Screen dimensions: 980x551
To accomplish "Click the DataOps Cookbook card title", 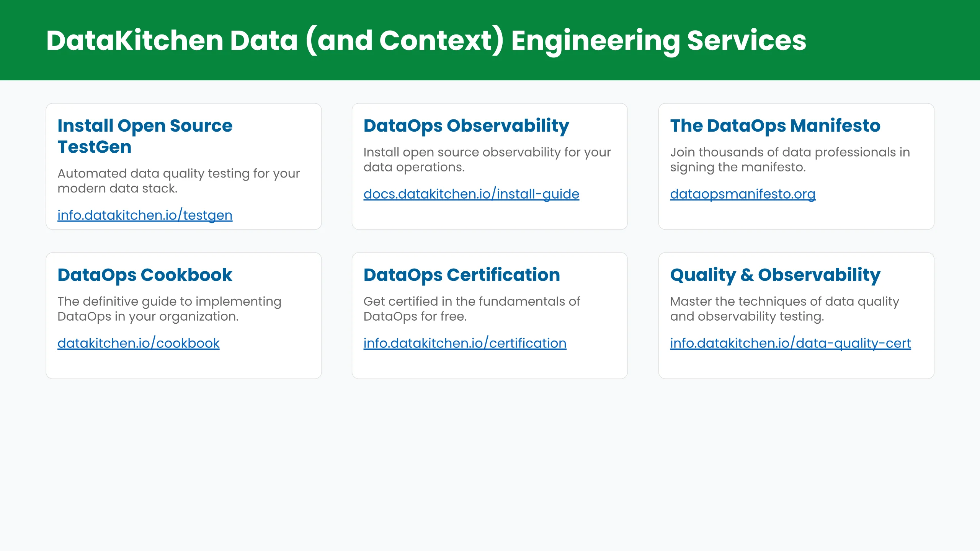I will click(x=145, y=275).
